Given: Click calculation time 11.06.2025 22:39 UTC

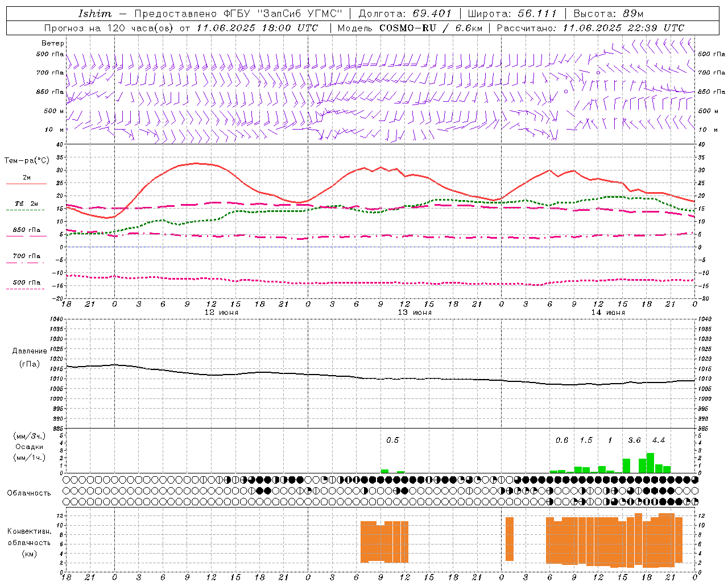Looking at the screenshot, I should click(623, 28).
